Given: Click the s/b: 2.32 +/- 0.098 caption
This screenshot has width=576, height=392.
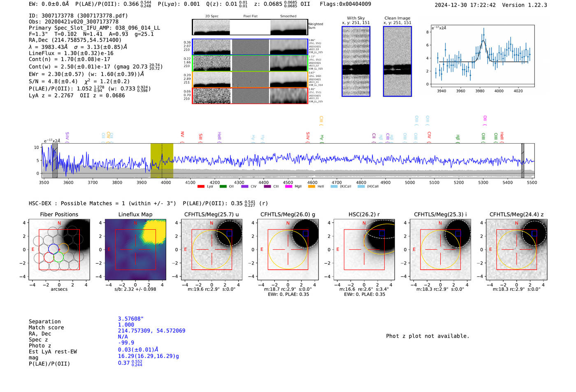Looking at the screenshot, I should click(x=135, y=289).
